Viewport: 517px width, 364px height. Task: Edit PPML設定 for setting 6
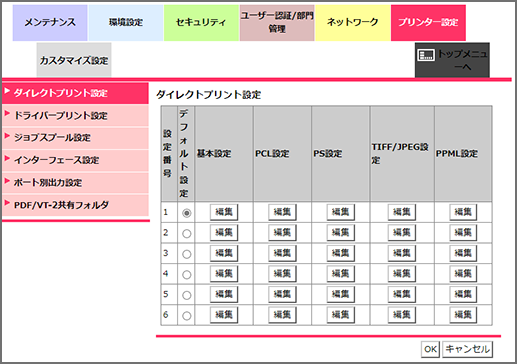[463, 314]
